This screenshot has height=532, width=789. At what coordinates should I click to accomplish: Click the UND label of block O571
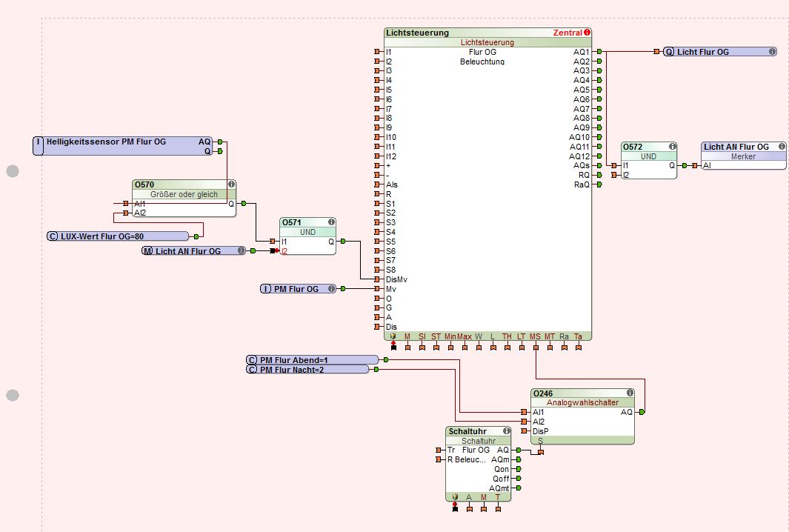tap(307, 232)
